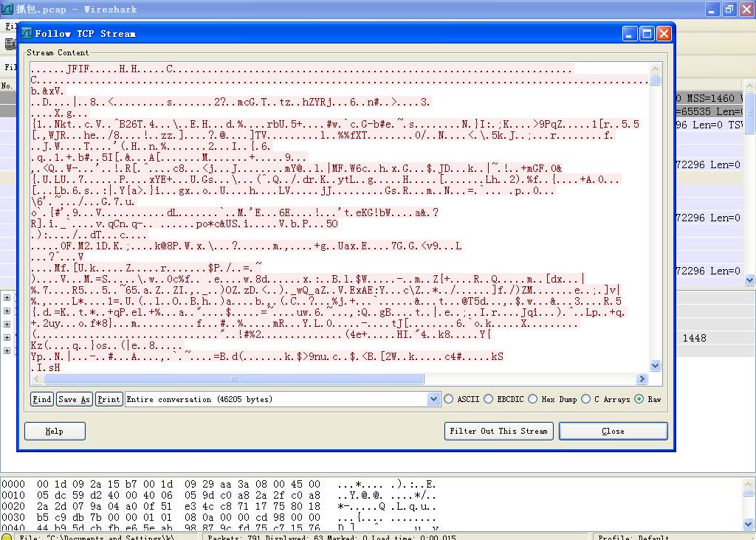Expand the fifth packet detail tree node
This screenshot has height=540, width=756.
[x=7, y=350]
